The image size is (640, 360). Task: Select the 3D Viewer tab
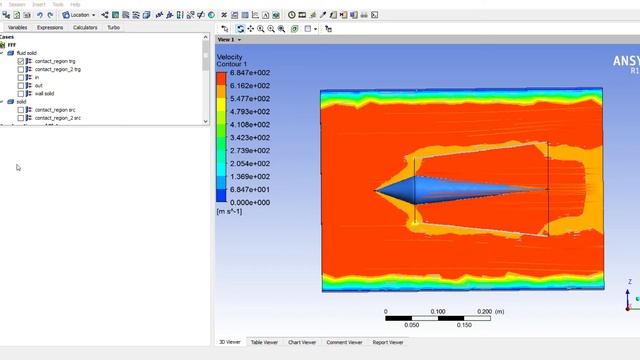tap(230, 342)
